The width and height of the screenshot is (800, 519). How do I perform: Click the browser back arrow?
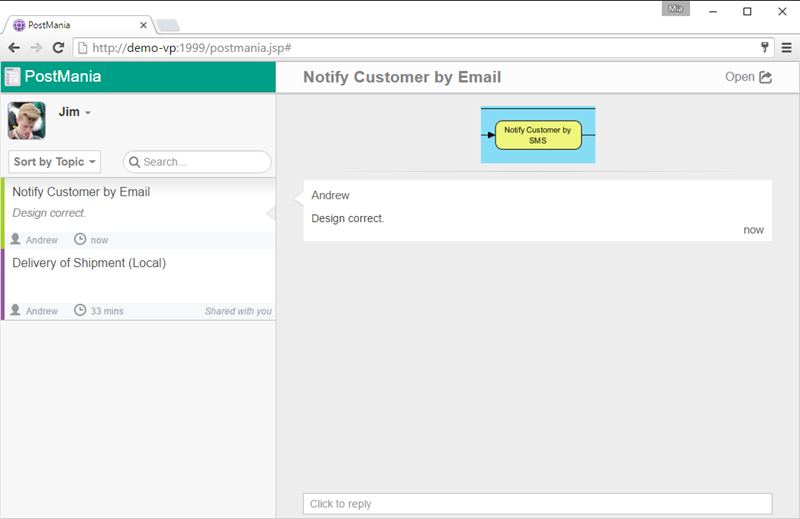point(14,47)
